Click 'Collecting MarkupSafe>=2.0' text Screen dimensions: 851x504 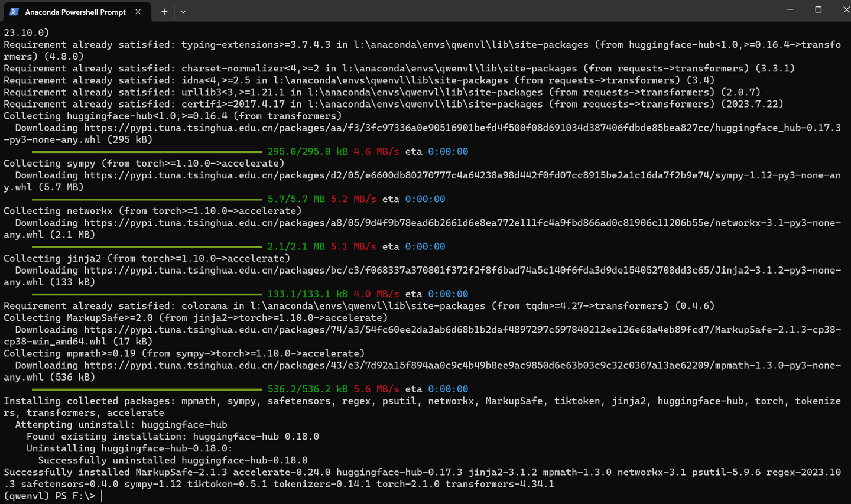(78, 318)
